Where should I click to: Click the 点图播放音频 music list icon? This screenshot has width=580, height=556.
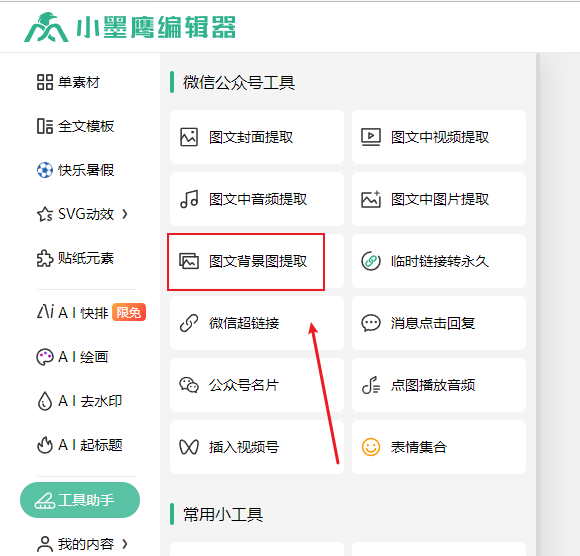(x=371, y=385)
